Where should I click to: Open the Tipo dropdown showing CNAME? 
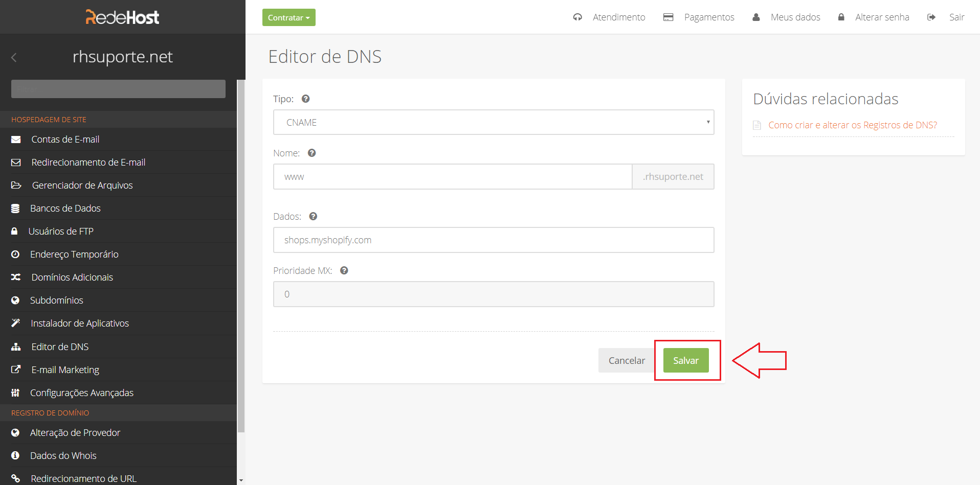click(493, 123)
